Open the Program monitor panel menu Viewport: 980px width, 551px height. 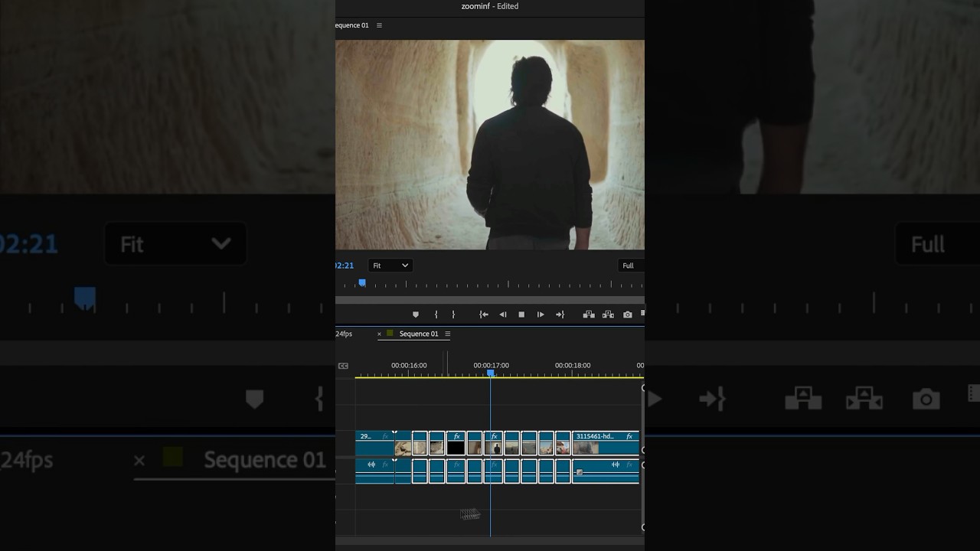click(x=379, y=25)
